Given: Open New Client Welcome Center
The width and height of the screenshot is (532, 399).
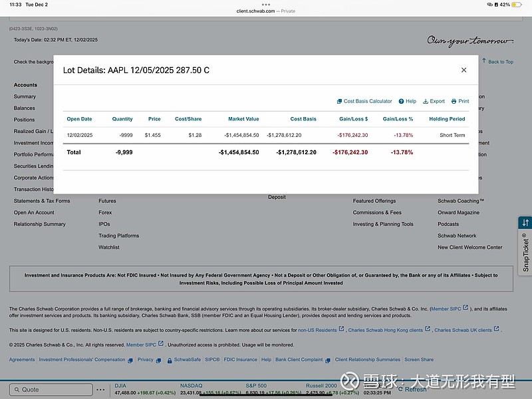Looking at the screenshot, I should 470,247.
